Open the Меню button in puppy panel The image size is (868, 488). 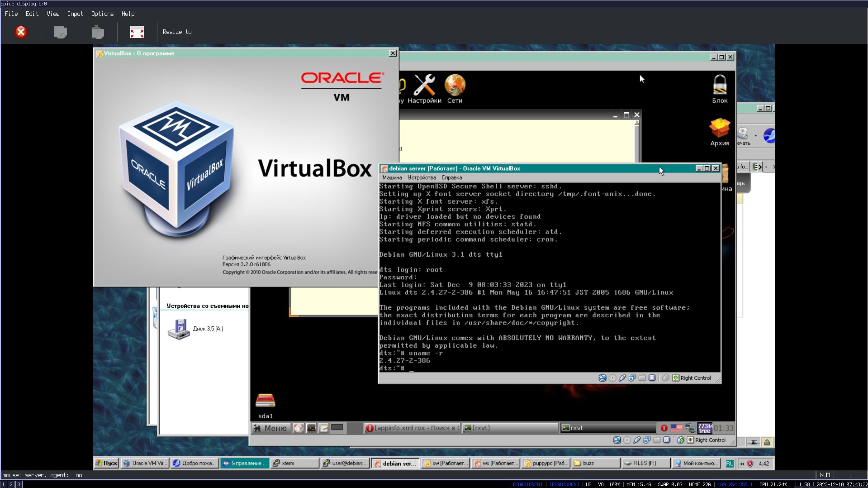[270, 428]
